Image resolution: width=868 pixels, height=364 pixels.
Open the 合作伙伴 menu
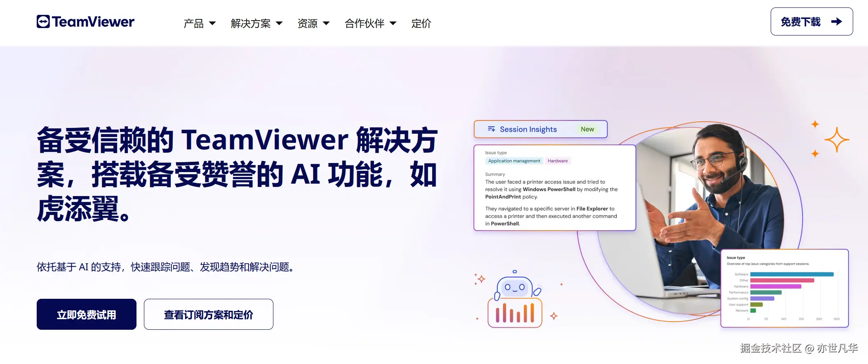tap(365, 24)
